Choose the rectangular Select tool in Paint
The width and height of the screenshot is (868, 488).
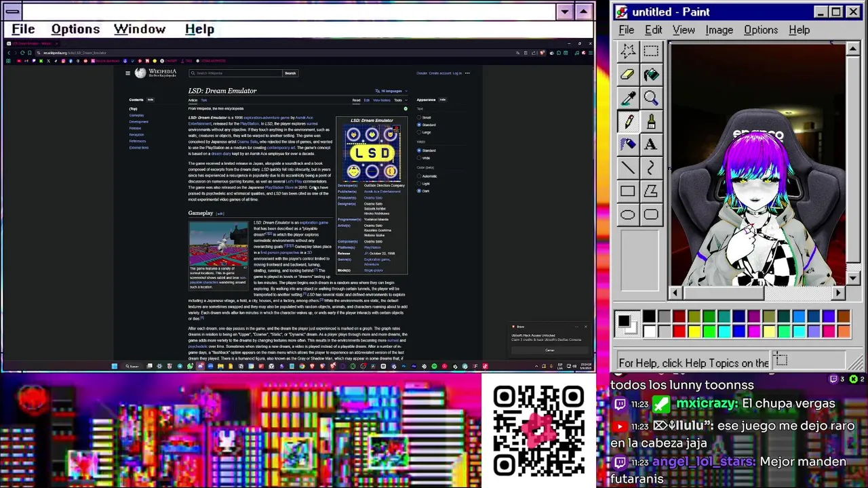click(651, 51)
